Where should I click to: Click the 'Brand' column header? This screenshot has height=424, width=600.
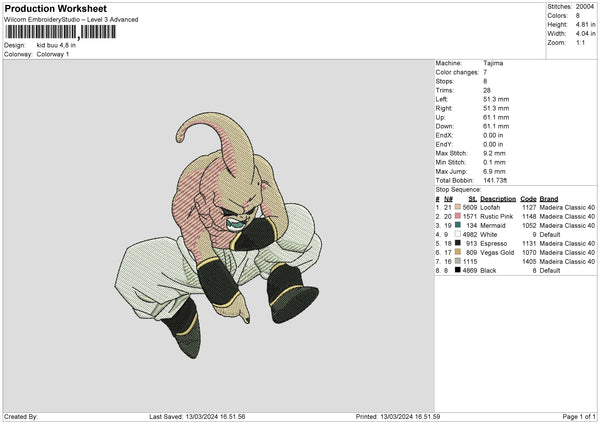(x=549, y=199)
